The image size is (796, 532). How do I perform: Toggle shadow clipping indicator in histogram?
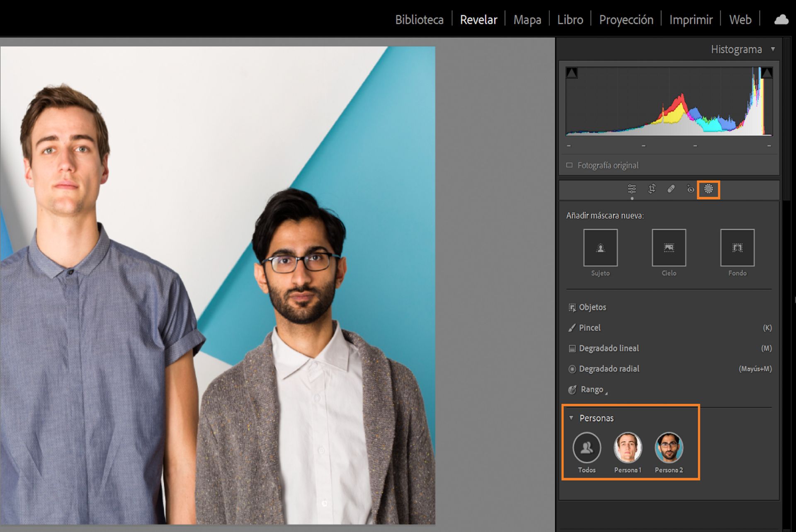pos(572,73)
